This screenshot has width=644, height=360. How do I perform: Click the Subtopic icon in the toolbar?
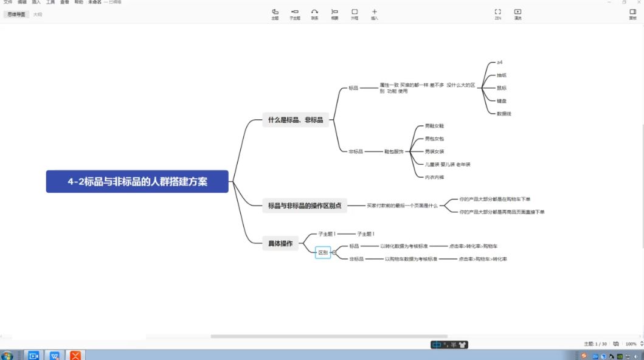coord(294,12)
